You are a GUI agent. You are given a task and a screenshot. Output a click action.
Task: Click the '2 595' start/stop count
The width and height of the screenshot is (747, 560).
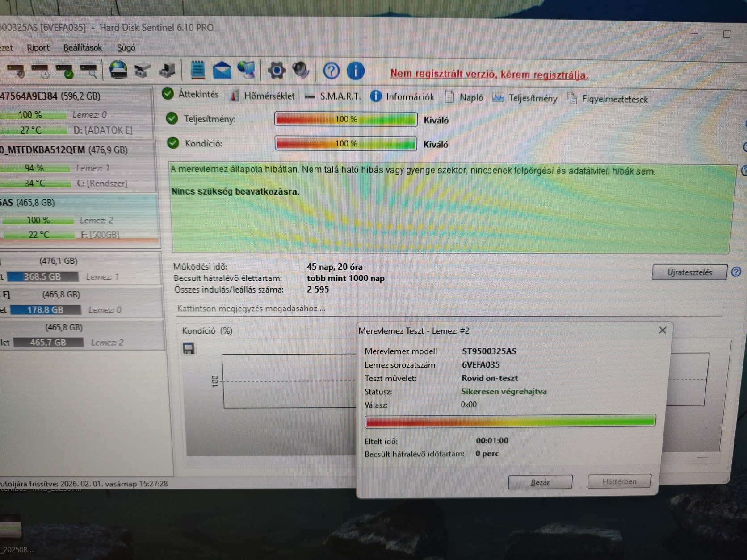pos(318,289)
